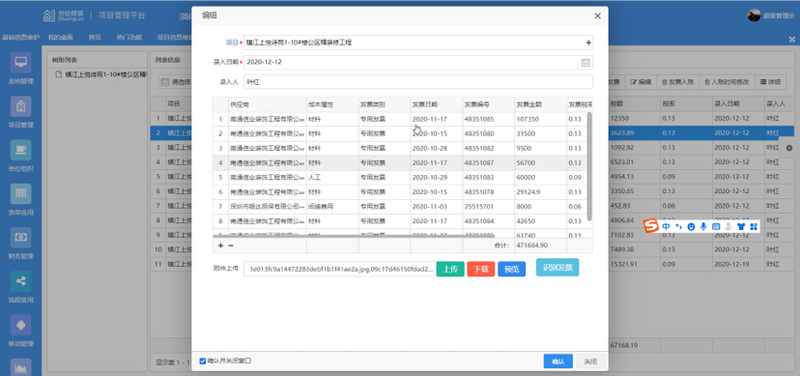
Task: Click the 创伦精装 logo in header
Action: point(64,16)
